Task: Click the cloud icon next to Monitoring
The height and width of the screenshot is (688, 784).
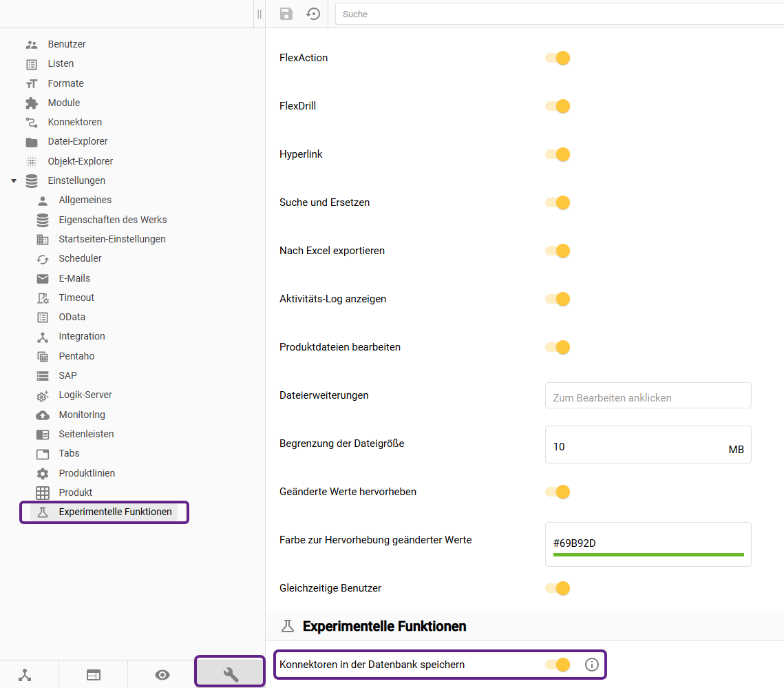Action: click(x=43, y=415)
